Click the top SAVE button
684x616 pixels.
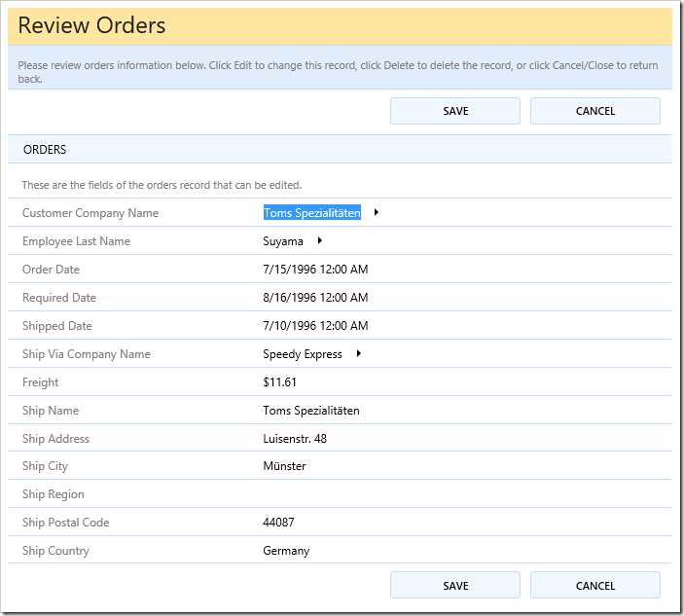454,111
